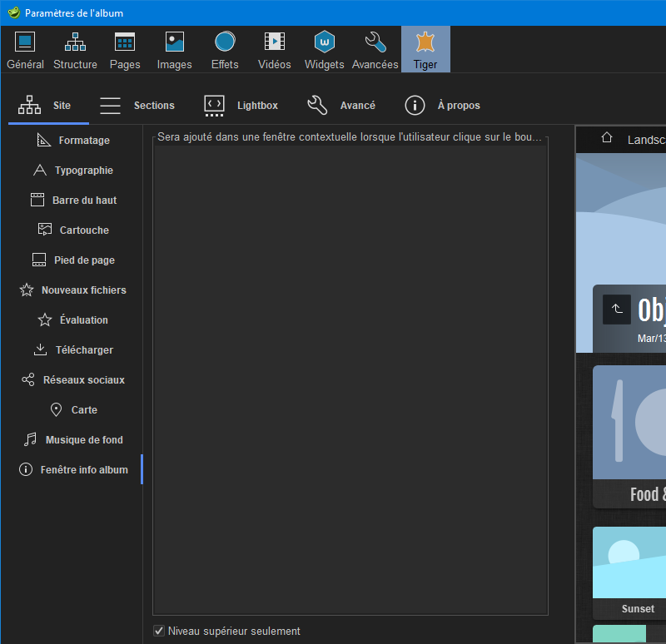Viewport: 666px width, 644px height.
Task: Switch to the Lightbox tab
Action: click(x=241, y=106)
